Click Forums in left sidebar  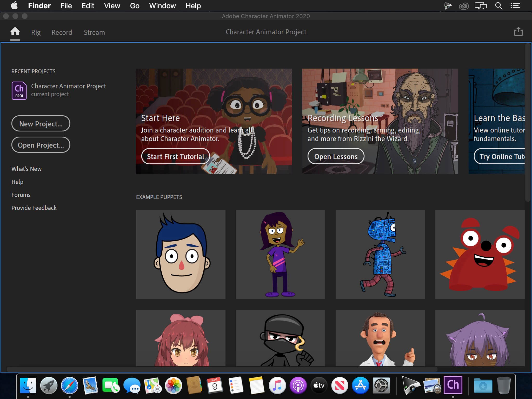[21, 195]
